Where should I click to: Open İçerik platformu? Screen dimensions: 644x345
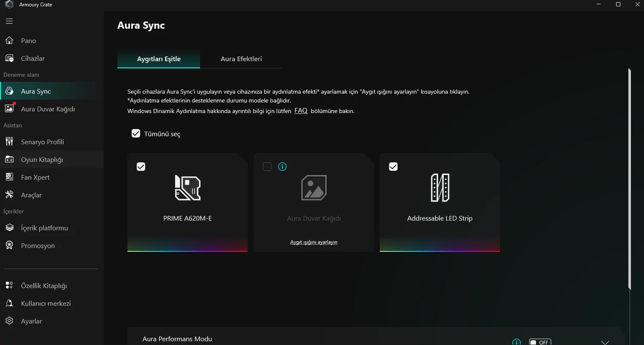51,228
